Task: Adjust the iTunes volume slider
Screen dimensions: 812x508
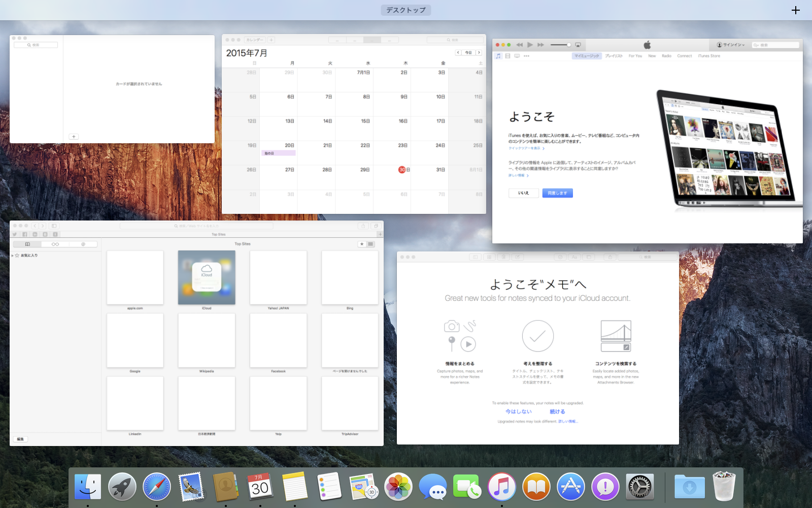Action: point(561,45)
